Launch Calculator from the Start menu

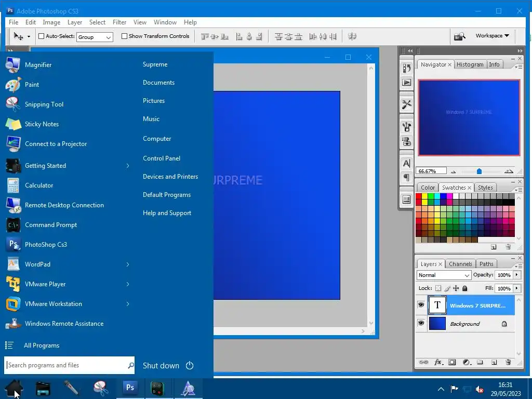click(67, 185)
